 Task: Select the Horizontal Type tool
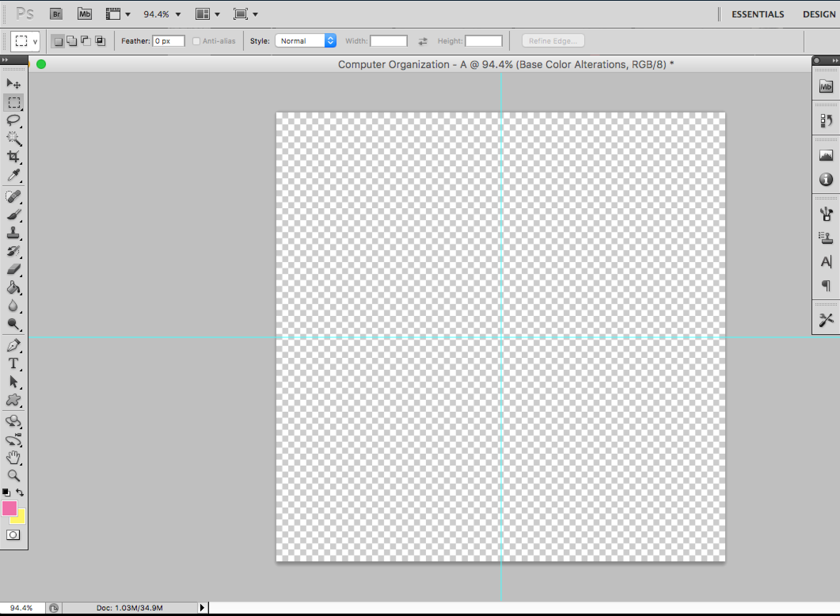pyautogui.click(x=13, y=363)
